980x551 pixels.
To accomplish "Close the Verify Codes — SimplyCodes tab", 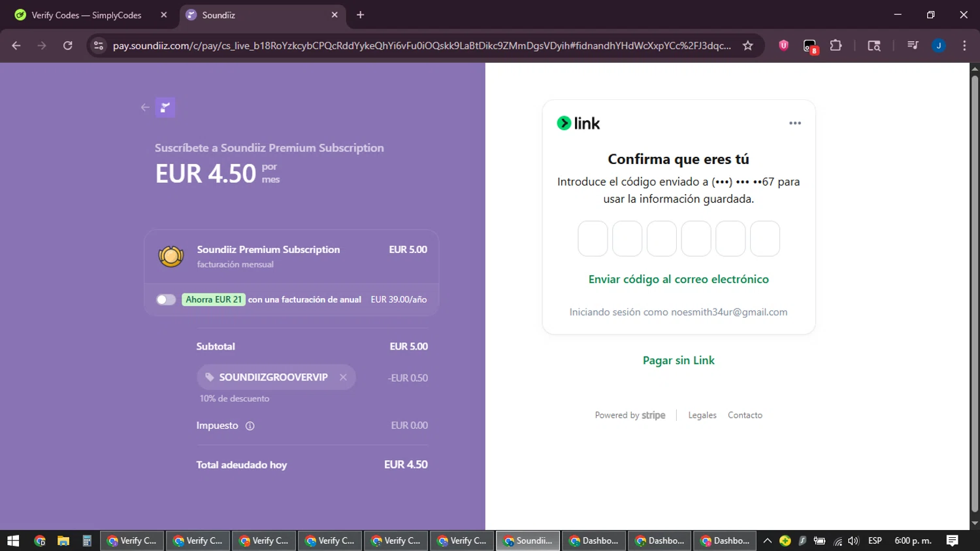I will tap(164, 15).
